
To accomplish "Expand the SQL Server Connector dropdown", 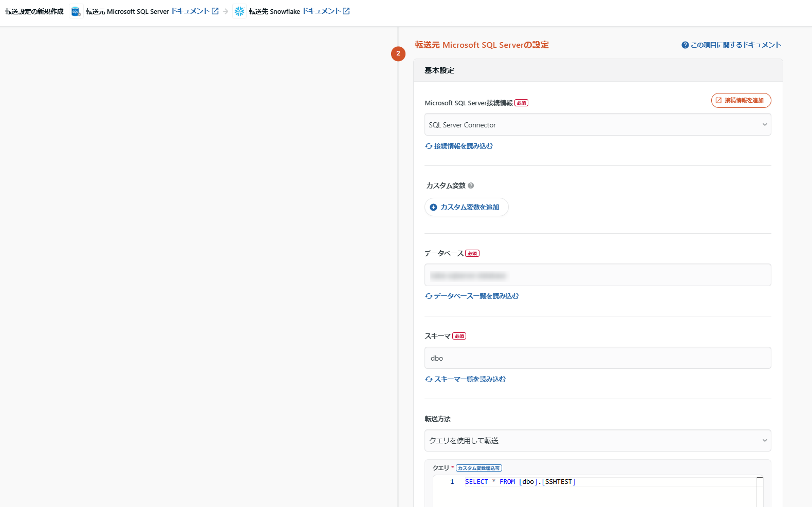I will tap(598, 125).
